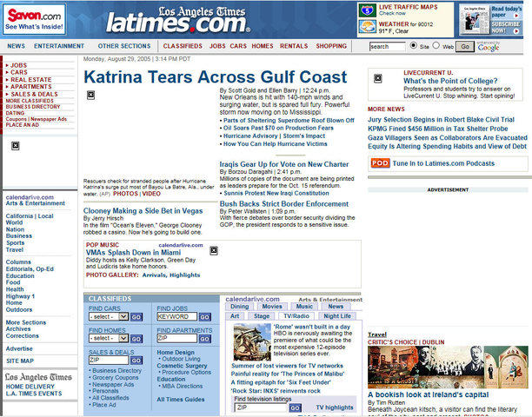
Task: Click the latimes.com logo
Action: click(178, 20)
